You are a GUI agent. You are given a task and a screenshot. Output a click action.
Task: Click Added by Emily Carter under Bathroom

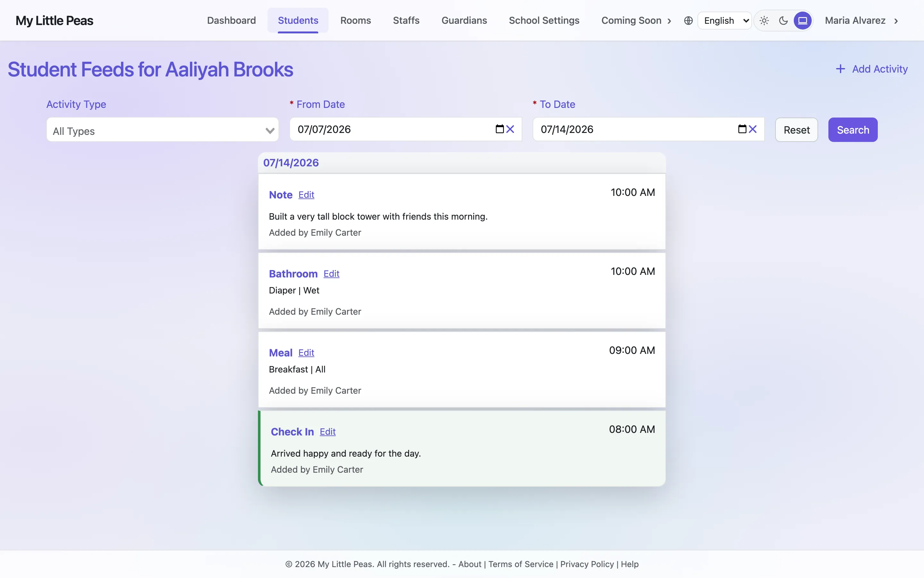pyautogui.click(x=315, y=311)
